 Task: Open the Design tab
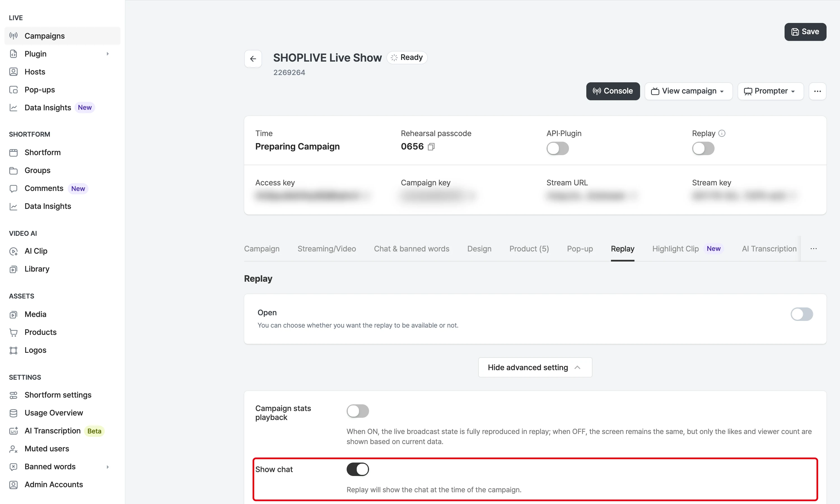(x=479, y=249)
